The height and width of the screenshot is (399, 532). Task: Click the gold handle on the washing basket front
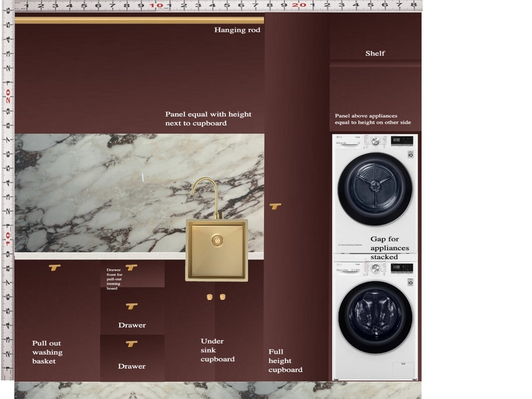[x=55, y=268]
